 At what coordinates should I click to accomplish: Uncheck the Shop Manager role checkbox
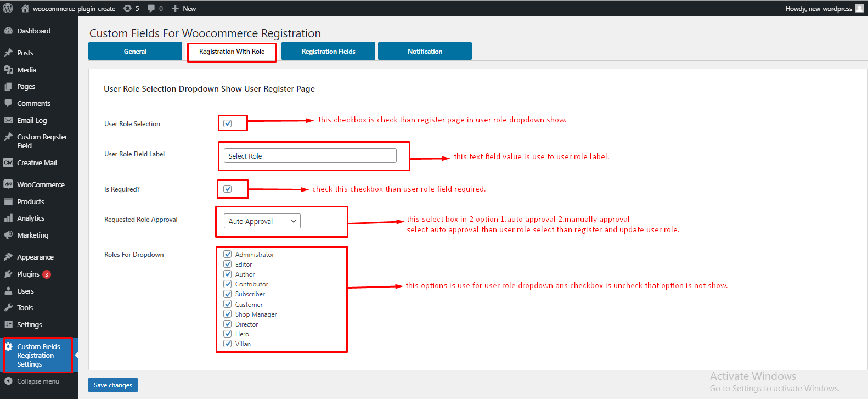(228, 314)
